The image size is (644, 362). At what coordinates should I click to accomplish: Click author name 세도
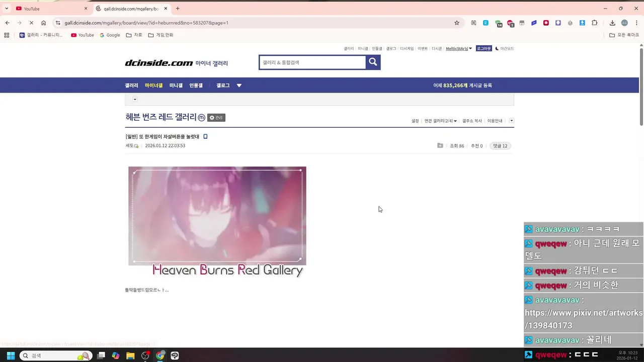[x=130, y=146]
